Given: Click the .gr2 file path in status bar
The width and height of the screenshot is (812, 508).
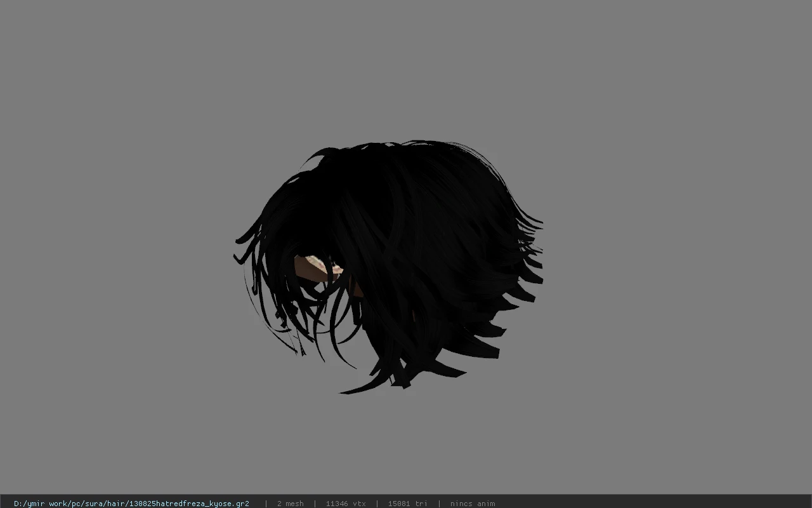Looking at the screenshot, I should (131, 504).
